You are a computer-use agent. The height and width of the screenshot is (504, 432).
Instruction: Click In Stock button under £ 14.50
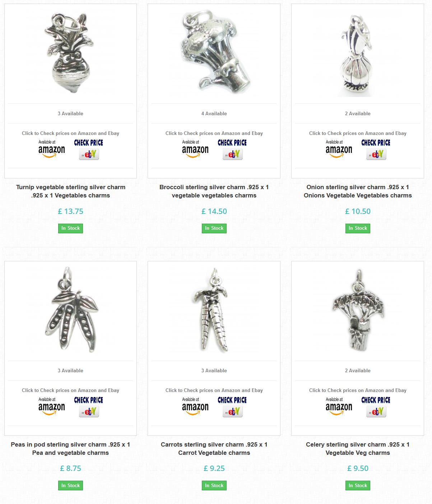click(214, 228)
